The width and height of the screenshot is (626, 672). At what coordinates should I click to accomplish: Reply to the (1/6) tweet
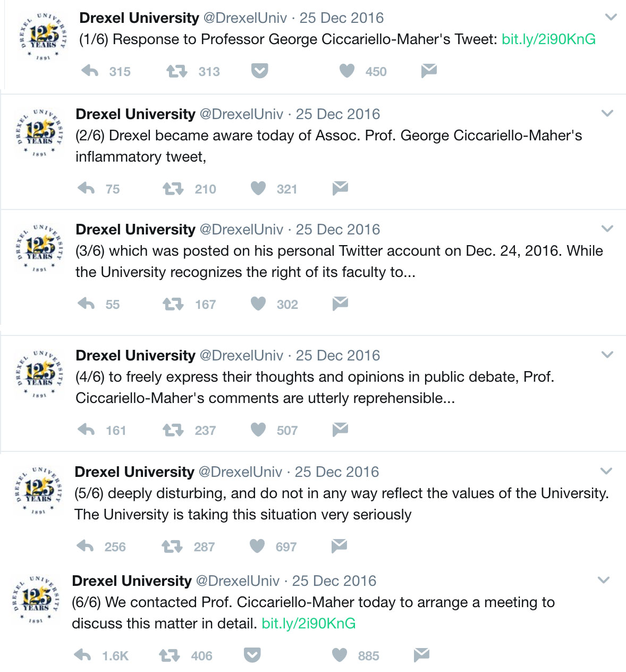click(90, 71)
